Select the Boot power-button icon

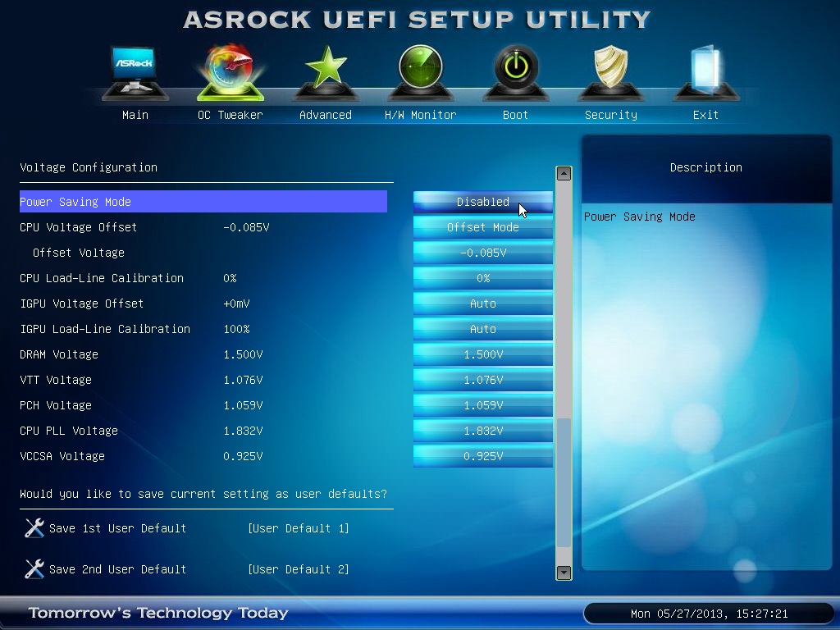(x=516, y=73)
